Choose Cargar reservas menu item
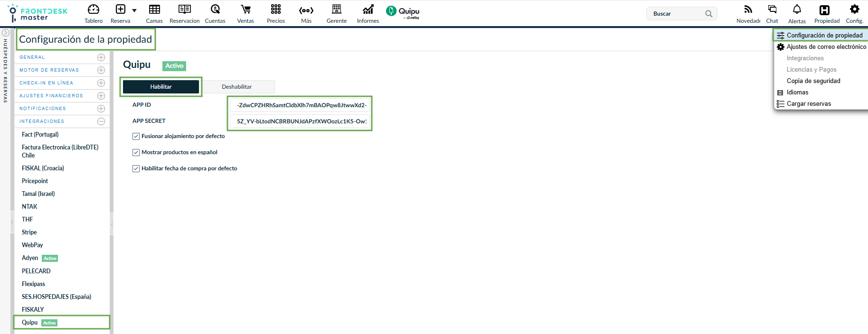Viewport: 868px width, 334px height. (x=809, y=104)
